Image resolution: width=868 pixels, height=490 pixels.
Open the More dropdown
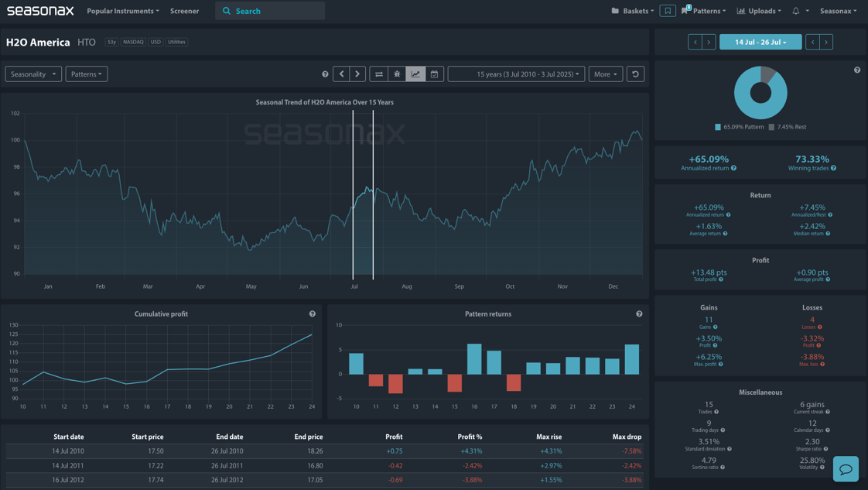606,74
